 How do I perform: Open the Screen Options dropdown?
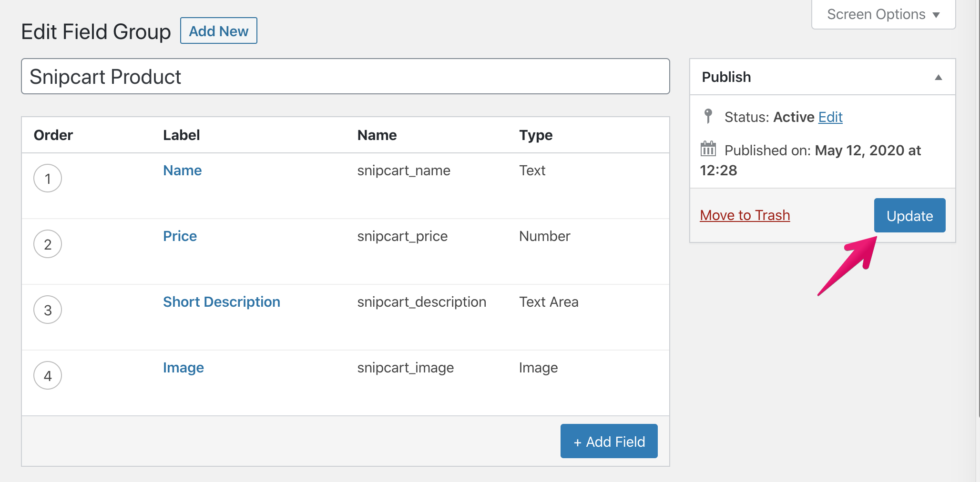click(883, 14)
